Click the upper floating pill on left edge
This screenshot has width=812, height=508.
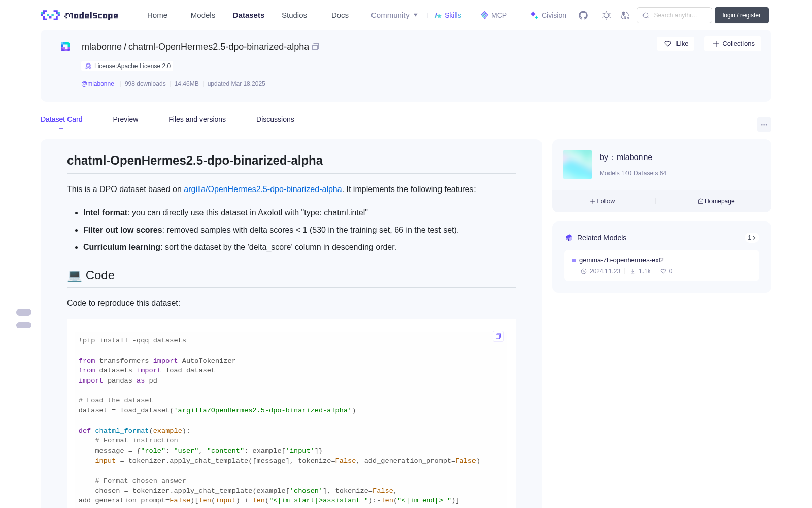24,312
